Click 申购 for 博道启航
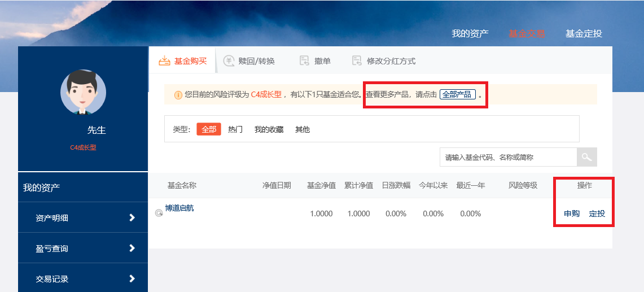This screenshot has height=292, width=644. tap(572, 213)
